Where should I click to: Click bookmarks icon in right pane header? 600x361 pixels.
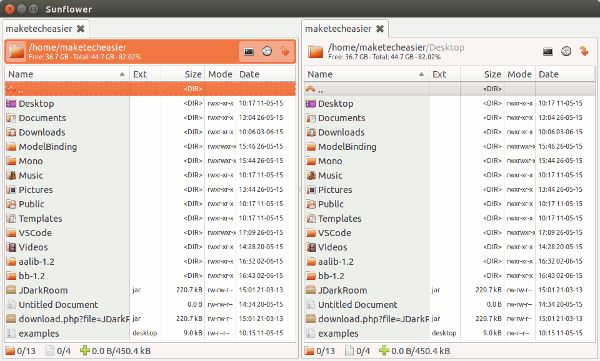[x=584, y=51]
